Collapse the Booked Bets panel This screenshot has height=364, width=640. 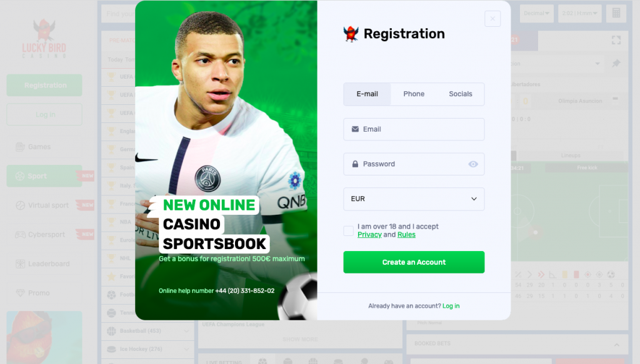pos(617,345)
